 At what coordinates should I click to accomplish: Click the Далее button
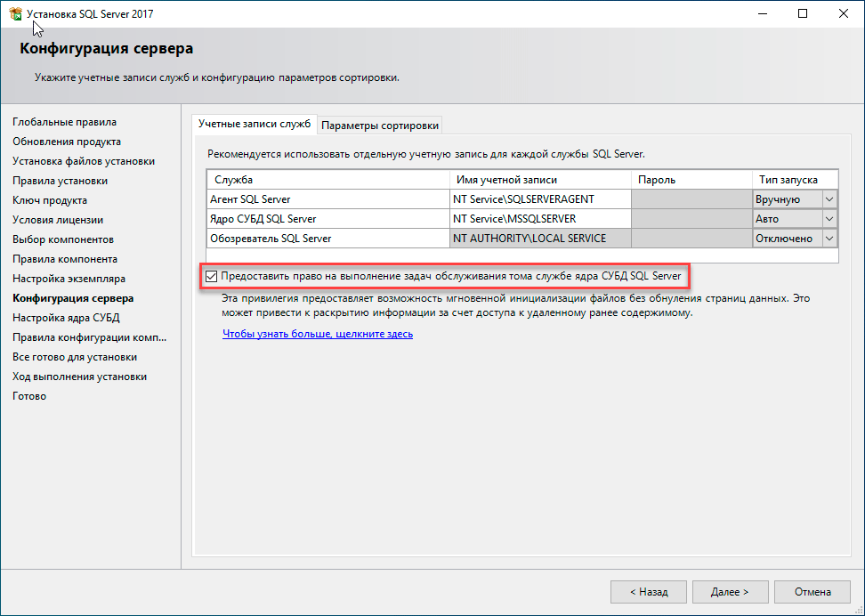click(x=730, y=591)
